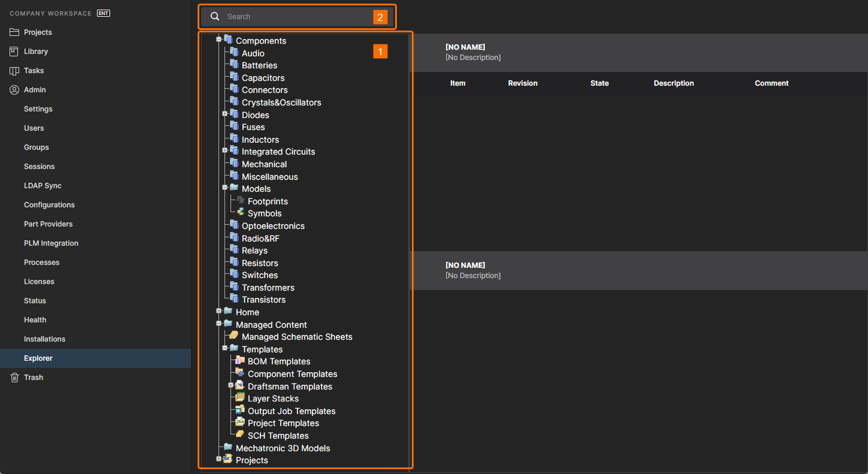Image resolution: width=868 pixels, height=474 pixels.
Task: Expand the Integrated Circuits folder node
Action: 225,150
